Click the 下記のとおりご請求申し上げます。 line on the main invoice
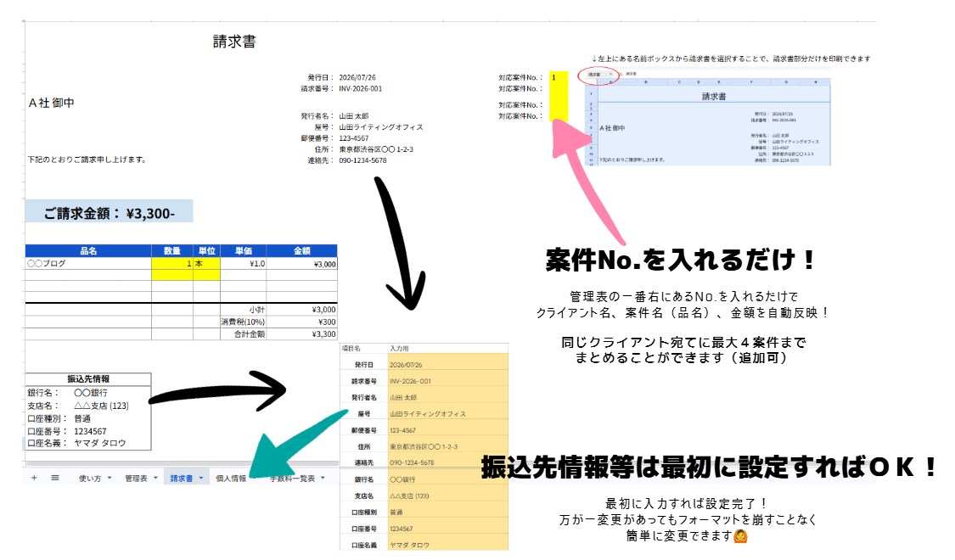Screen dimensions: 955x560 [x=87, y=160]
